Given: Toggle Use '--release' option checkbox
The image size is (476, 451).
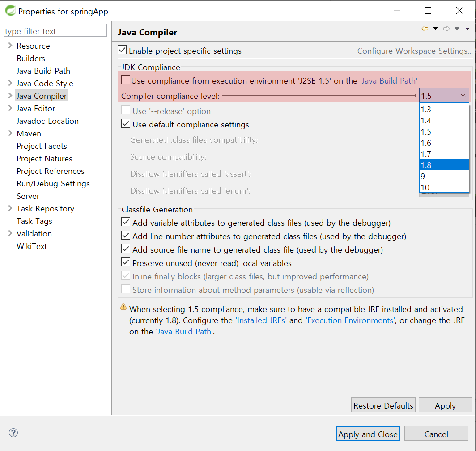Looking at the screenshot, I should [x=126, y=110].
